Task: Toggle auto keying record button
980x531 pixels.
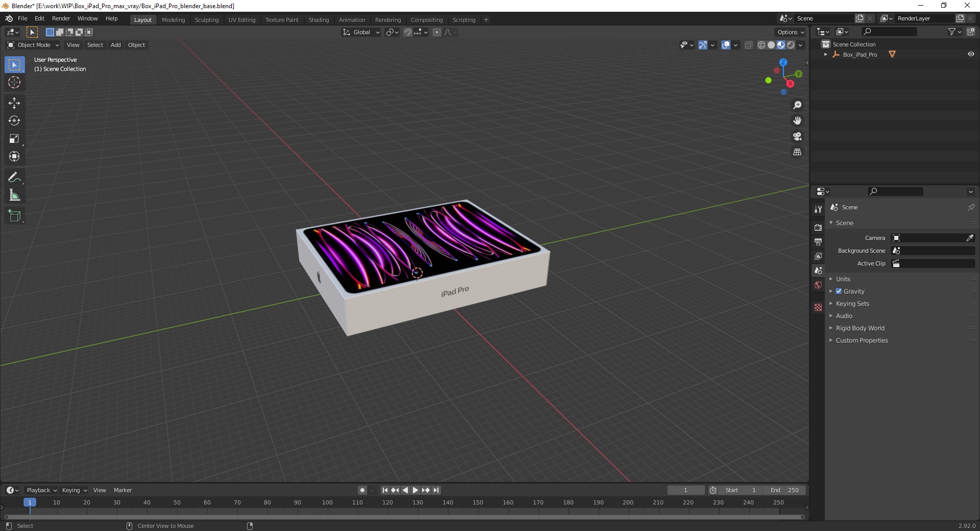Action: tap(362, 490)
